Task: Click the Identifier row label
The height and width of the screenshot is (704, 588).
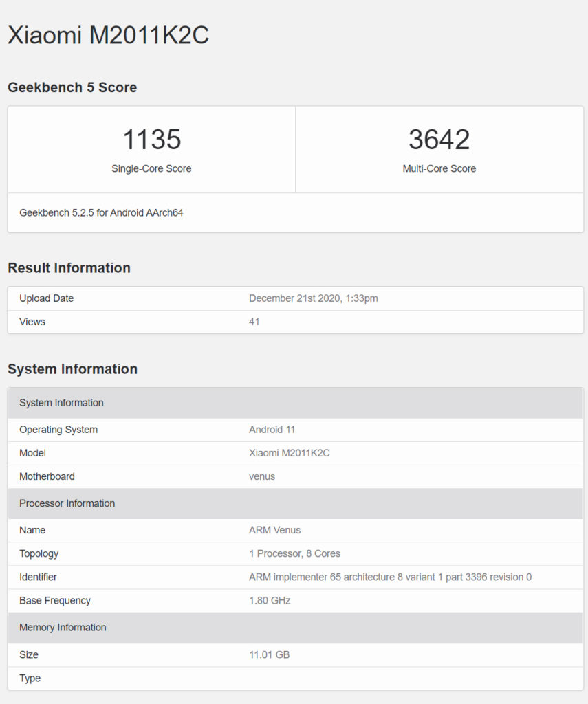Action: tap(38, 577)
